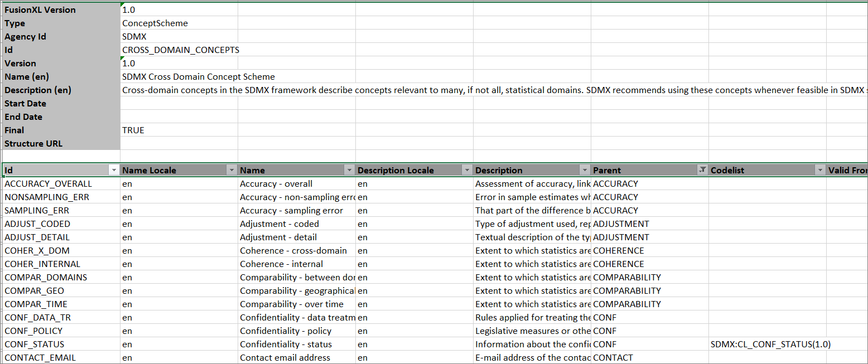
Task: Click the Contact email address name cell
Action: (x=285, y=358)
